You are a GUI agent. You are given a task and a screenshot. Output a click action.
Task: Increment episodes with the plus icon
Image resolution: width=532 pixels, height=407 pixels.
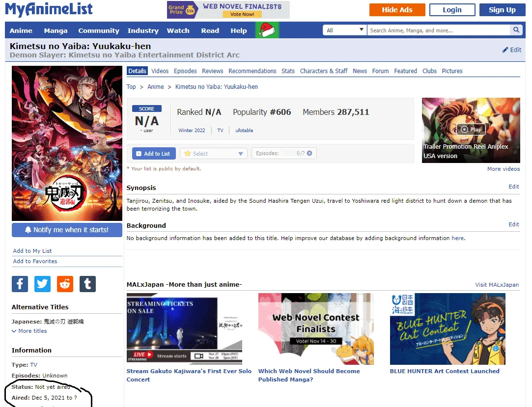(309, 153)
